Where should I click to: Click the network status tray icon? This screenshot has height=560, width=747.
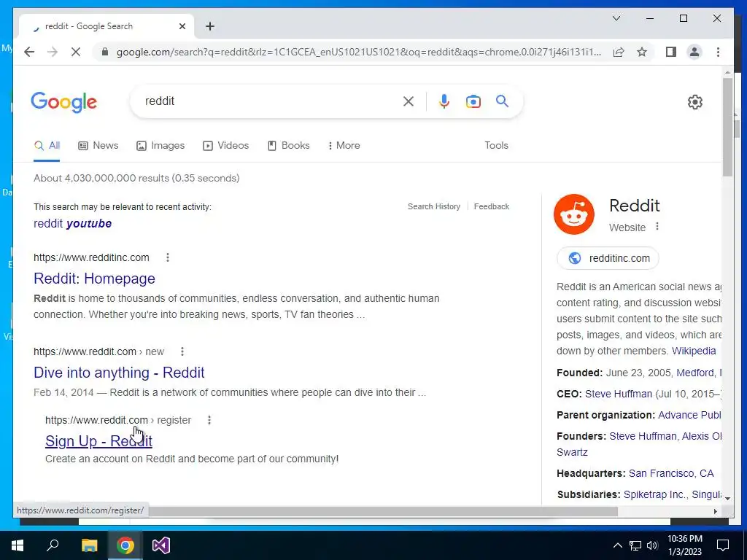[635, 545]
